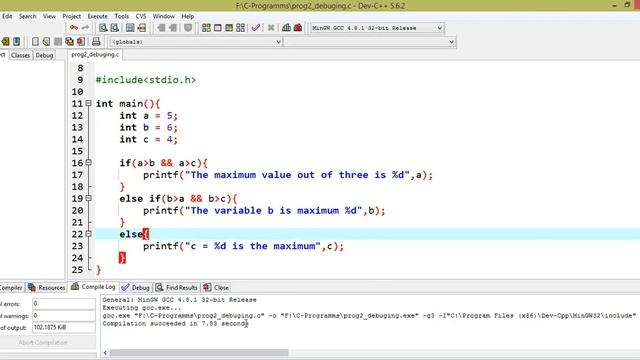Image resolution: width=640 pixels, height=360 pixels.
Task: Click the greyed-out indent arrow icon
Action: coord(161,28)
